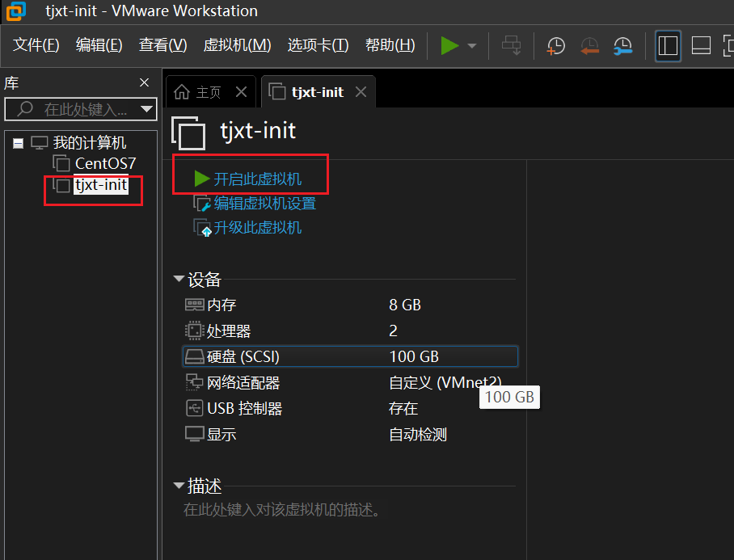This screenshot has width=734, height=560.
Task: Close the tjxt-init tab
Action: 361,91
